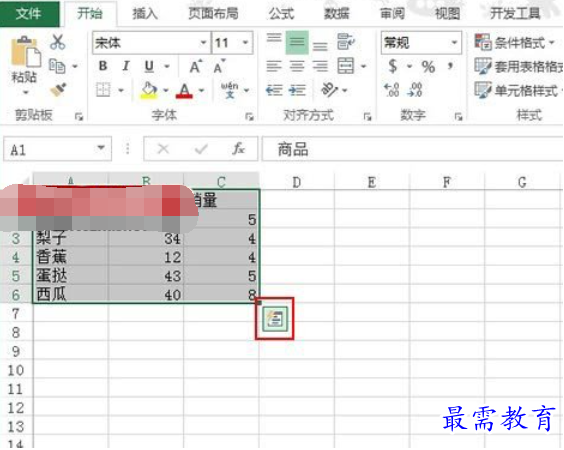Expand Name Box A1 dropdown
564x450 pixels.
(x=101, y=148)
